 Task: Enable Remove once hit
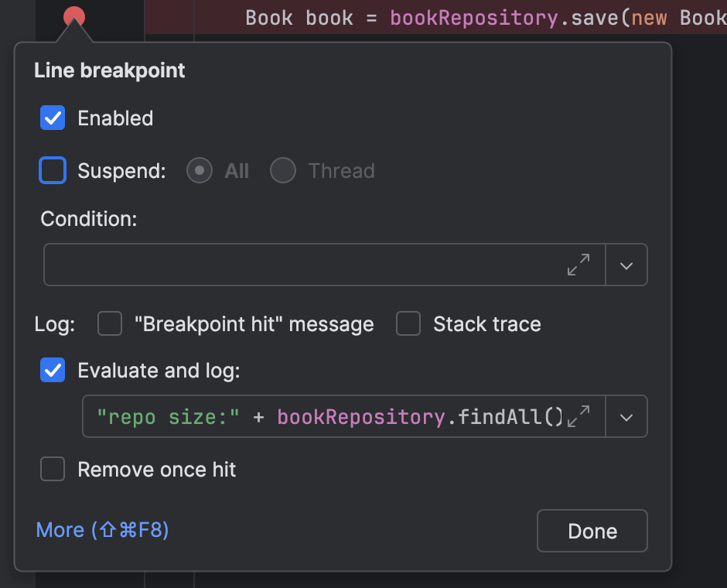52,469
